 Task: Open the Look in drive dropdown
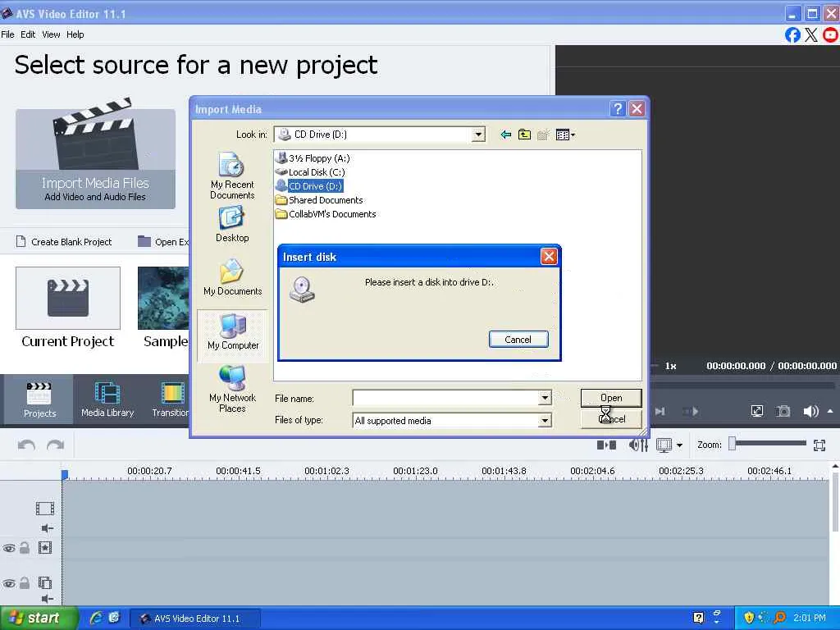(478, 135)
